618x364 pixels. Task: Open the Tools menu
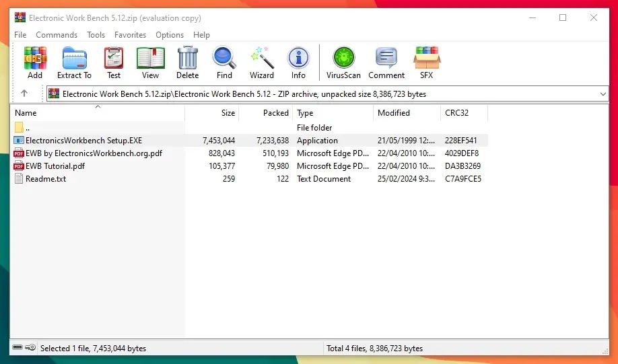click(x=96, y=35)
